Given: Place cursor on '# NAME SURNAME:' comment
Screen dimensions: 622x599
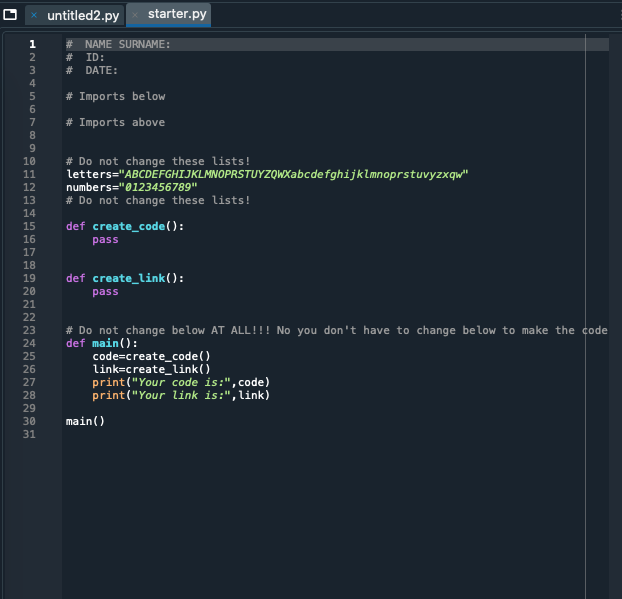Looking at the screenshot, I should (x=118, y=44).
